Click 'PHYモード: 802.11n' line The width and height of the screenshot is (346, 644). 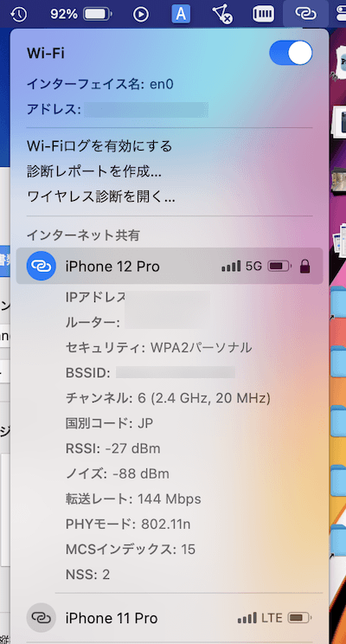(128, 524)
